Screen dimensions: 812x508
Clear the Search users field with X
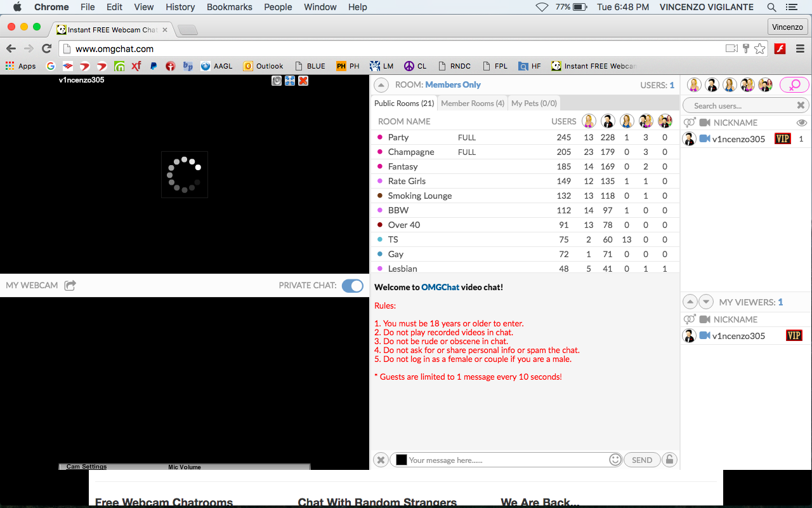801,106
